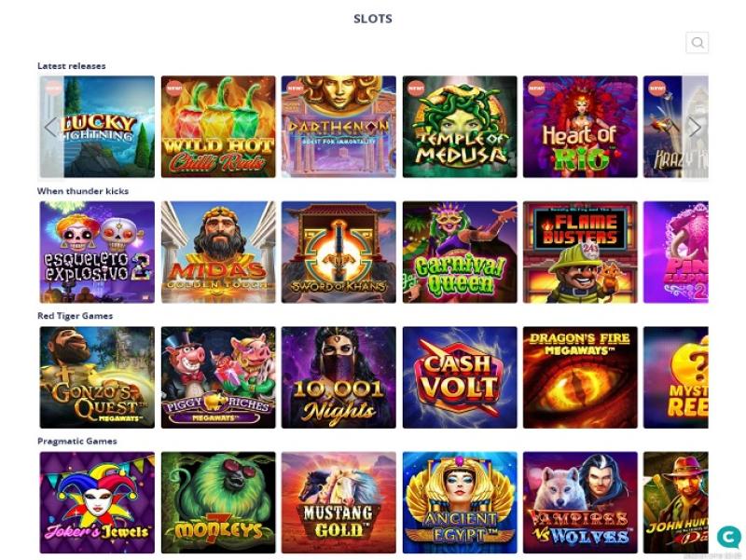This screenshot has width=746, height=560.
Task: Play the Mustang Gold game
Action: [338, 502]
